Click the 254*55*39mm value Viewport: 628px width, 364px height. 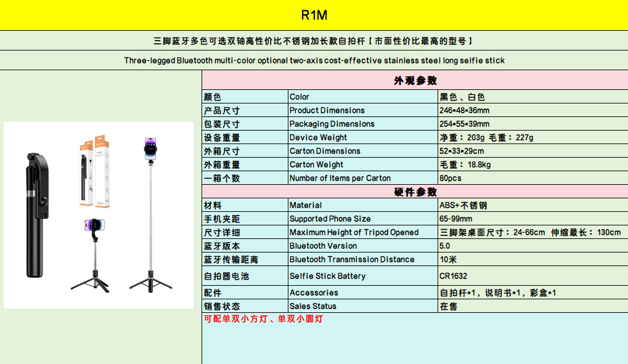pyautogui.click(x=533, y=124)
